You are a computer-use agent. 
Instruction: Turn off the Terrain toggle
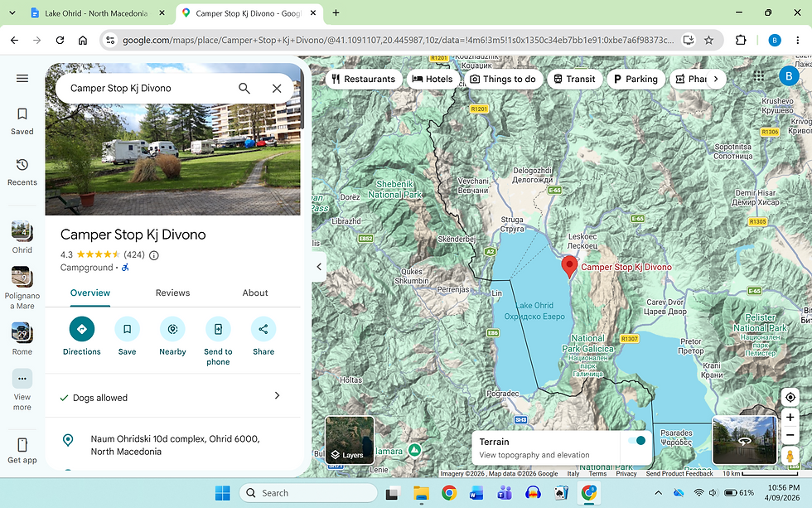636,441
